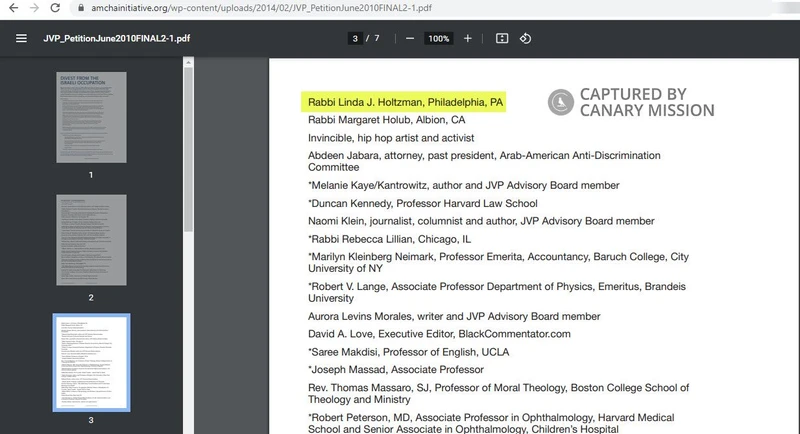This screenshot has width=800, height=434.
Task: Click highlighted Rabbi Linda J. Holtzman line
Action: [405, 102]
